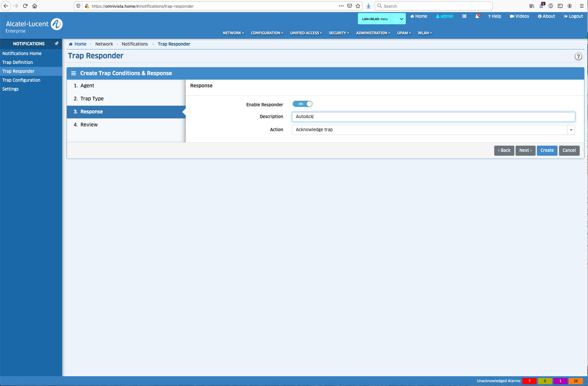Reload the page with refresh icon
588x386 pixels.
pos(25,6)
